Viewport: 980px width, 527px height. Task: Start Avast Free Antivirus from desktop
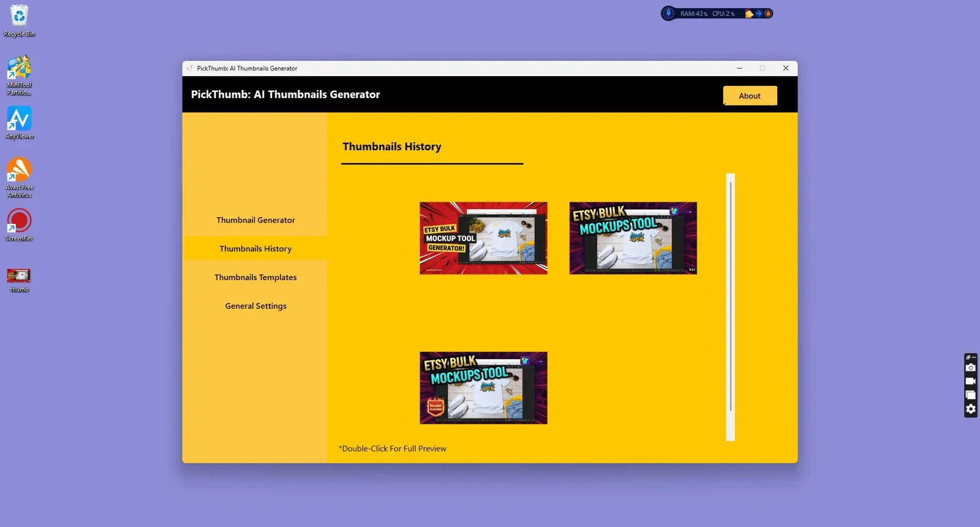click(20, 178)
